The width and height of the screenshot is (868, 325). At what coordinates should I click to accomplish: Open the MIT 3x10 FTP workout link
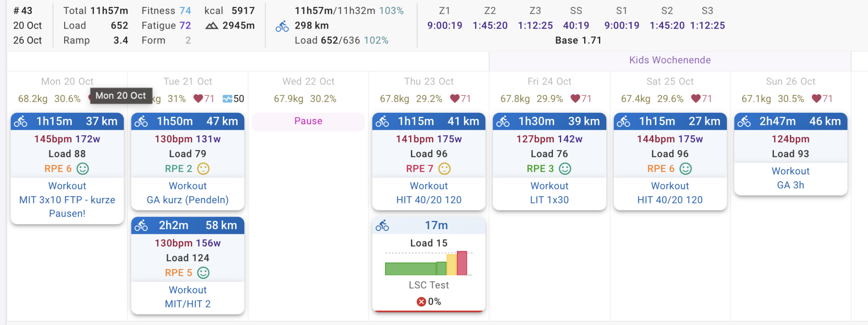tap(67, 200)
